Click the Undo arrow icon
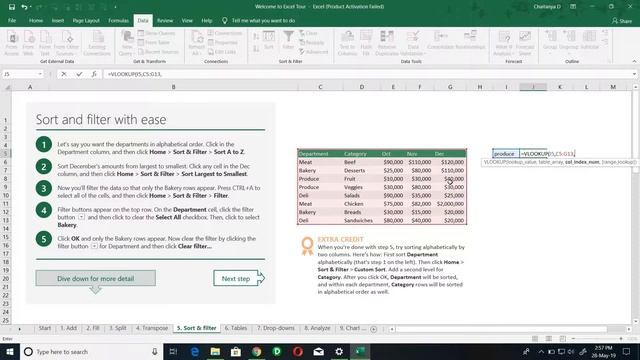640x360 pixels. [24, 7]
